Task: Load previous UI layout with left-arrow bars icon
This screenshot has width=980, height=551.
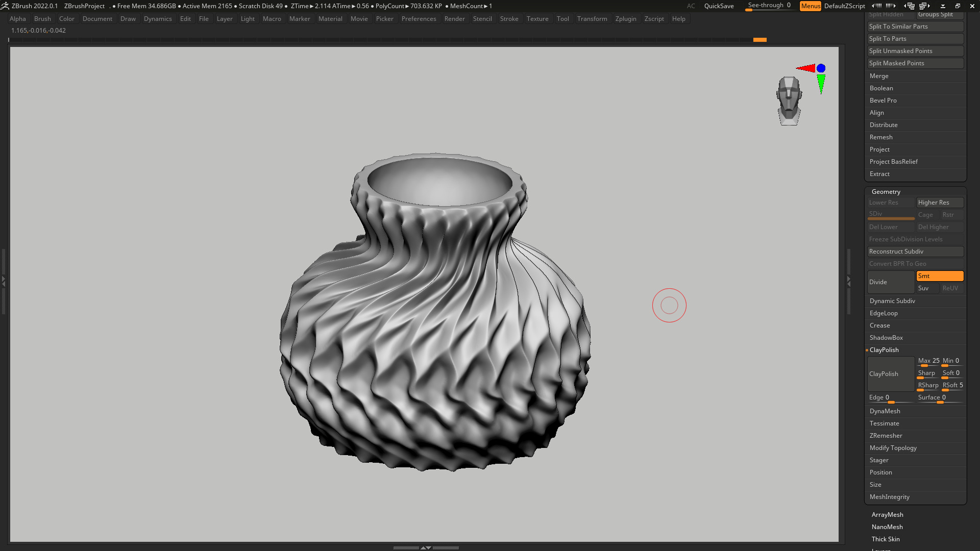Action: coord(877,6)
